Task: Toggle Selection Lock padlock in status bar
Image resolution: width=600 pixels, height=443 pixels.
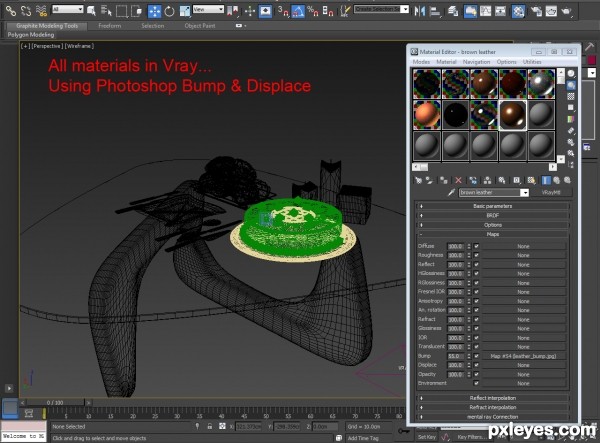Action: pos(210,426)
